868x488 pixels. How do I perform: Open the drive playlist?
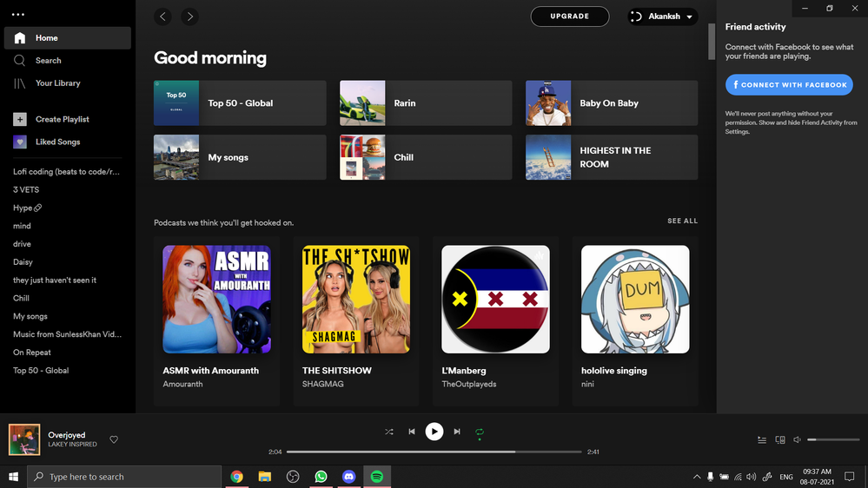click(22, 244)
